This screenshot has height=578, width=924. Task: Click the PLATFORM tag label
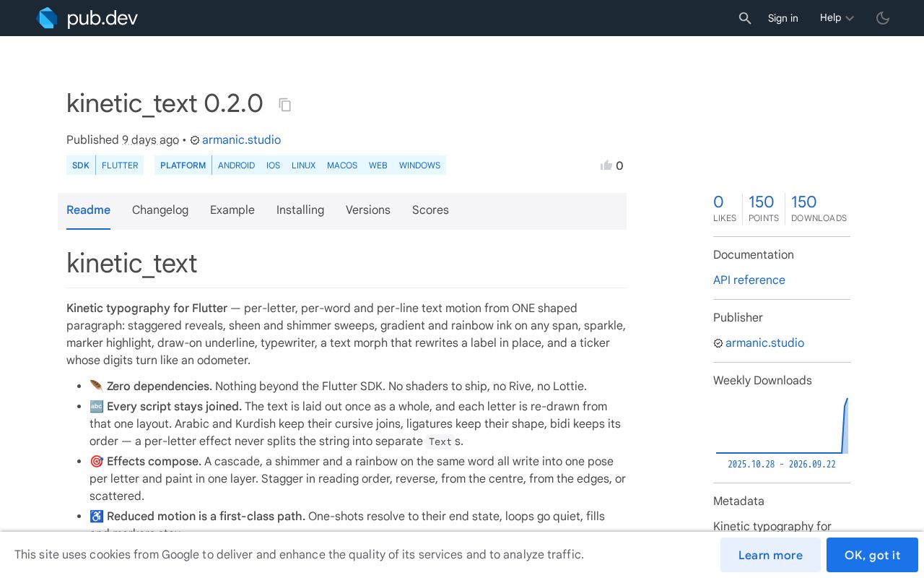coord(183,165)
